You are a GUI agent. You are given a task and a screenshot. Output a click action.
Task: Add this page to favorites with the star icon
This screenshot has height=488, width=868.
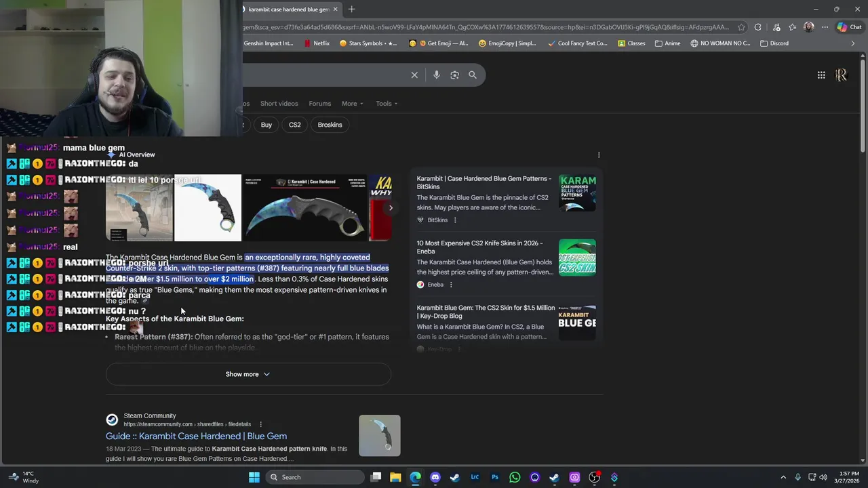tap(741, 27)
